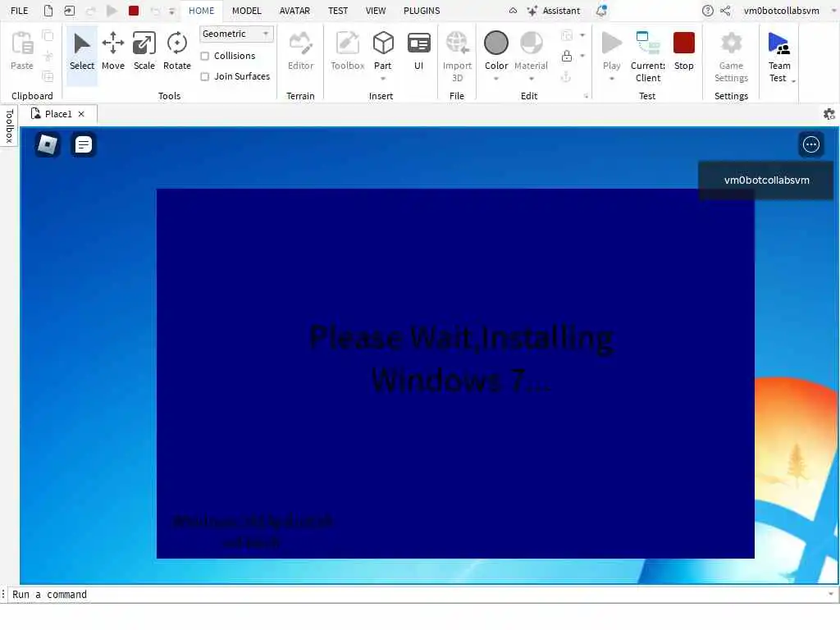This screenshot has height=630, width=840.
Task: Switch the Current: Client view
Action: [x=648, y=57]
